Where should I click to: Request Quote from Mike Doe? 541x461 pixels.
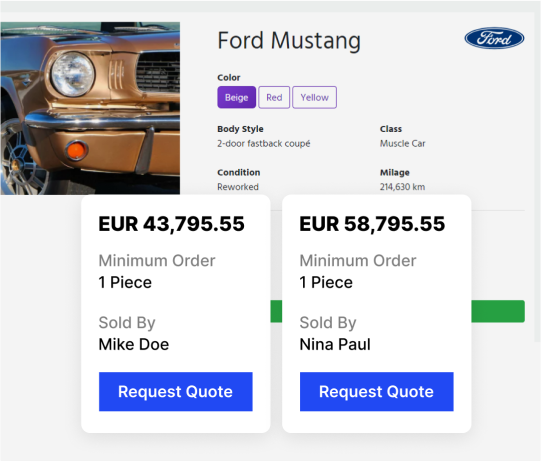(176, 392)
